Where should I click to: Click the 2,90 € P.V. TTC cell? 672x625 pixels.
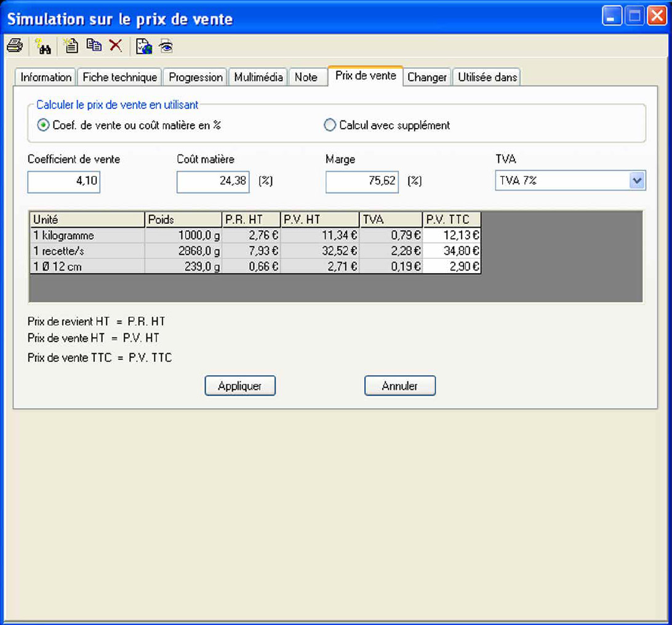(x=452, y=266)
